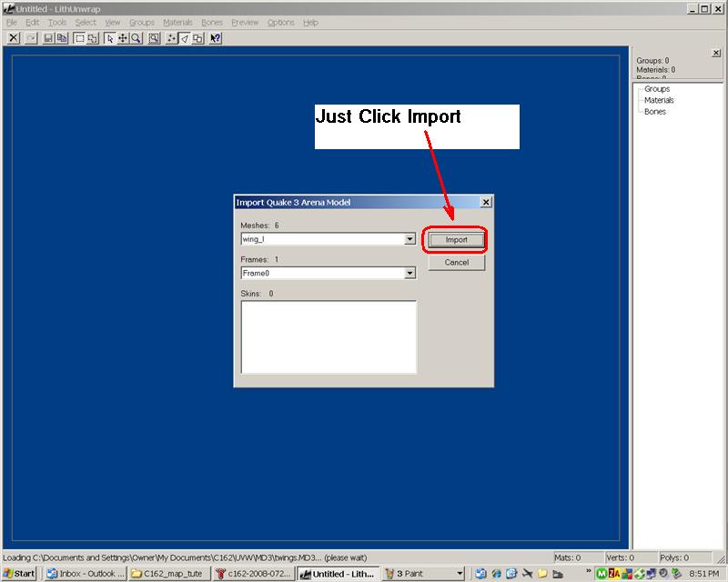Expand hidden icons with the » chevron
This screenshot has width=728, height=582.
coord(589,571)
